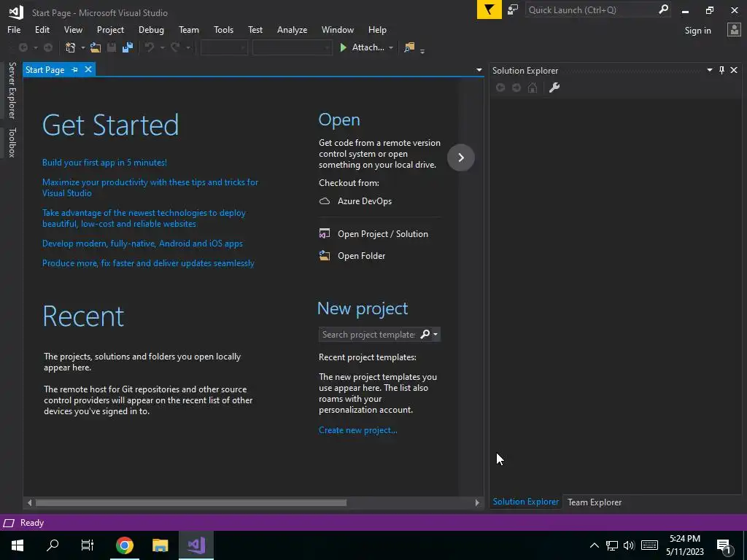Expand the Server Explorer side tab
This screenshot has width=747, height=560.
(12, 90)
